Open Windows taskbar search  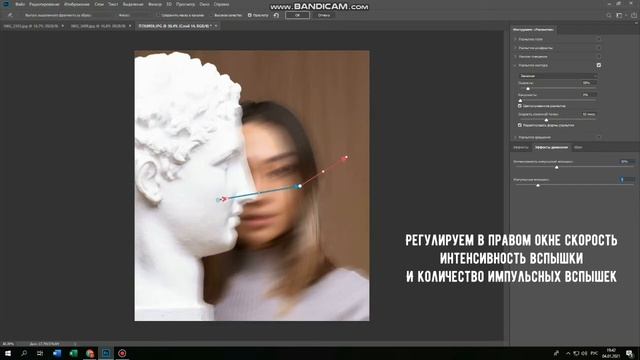24,353
